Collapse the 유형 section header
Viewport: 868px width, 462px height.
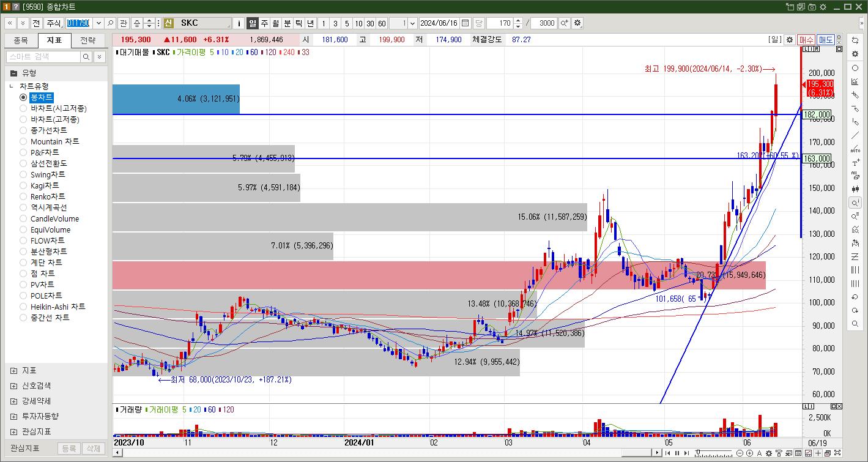pyautogui.click(x=56, y=73)
